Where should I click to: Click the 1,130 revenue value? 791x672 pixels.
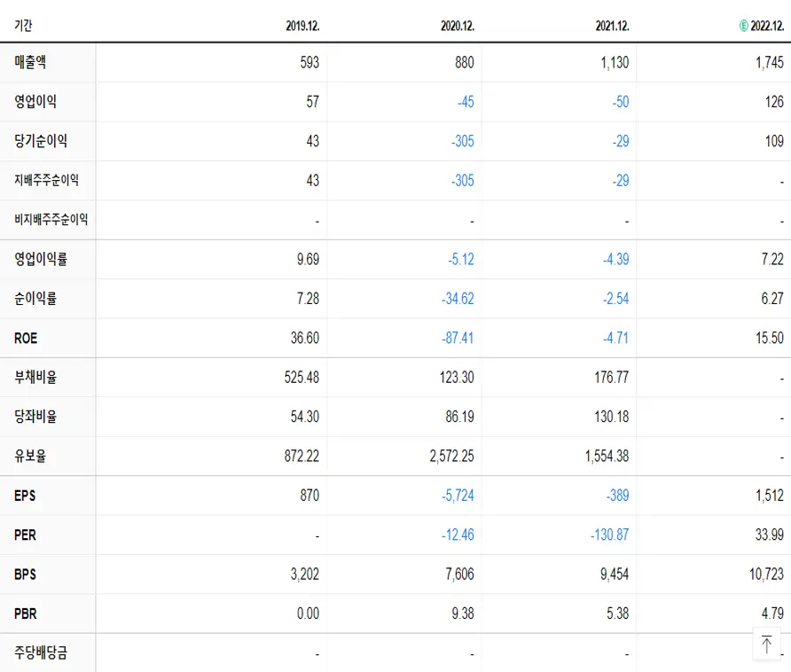pos(615,62)
